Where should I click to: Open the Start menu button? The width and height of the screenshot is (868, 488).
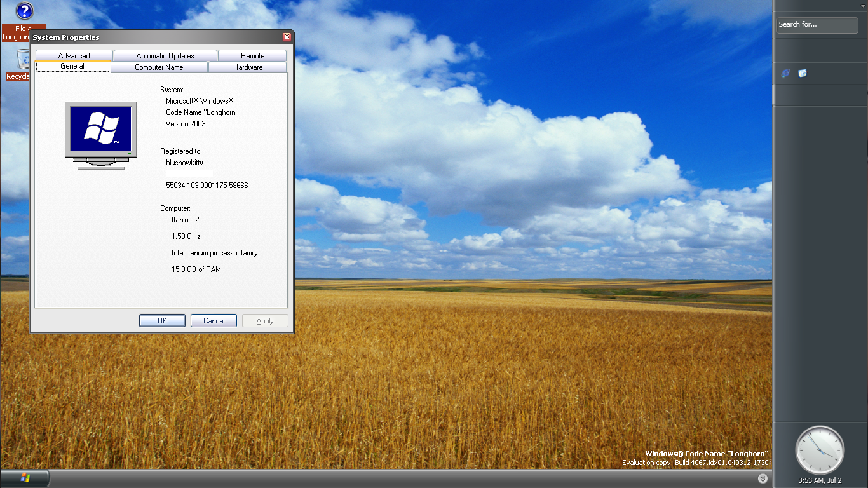point(25,478)
